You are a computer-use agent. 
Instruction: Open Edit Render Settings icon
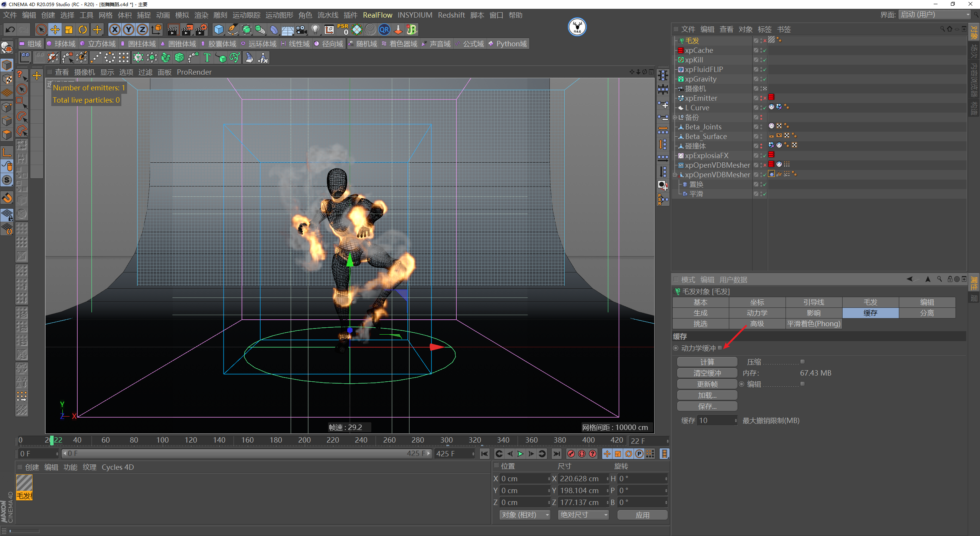pyautogui.click(x=201, y=29)
